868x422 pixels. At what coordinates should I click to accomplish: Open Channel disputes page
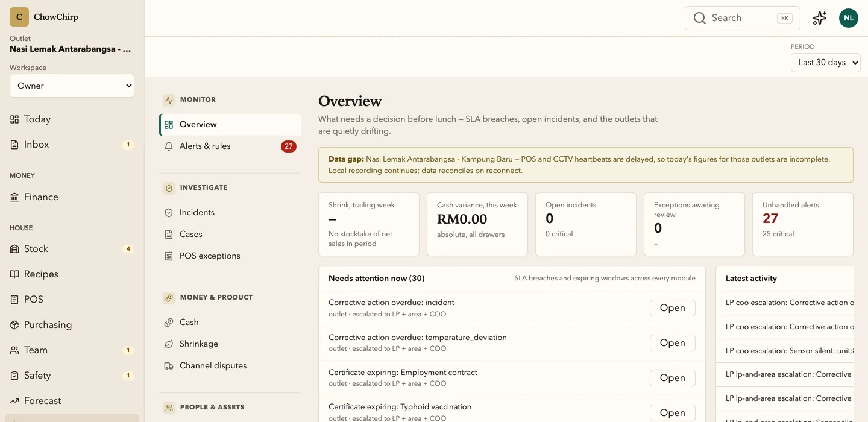(x=230, y=366)
